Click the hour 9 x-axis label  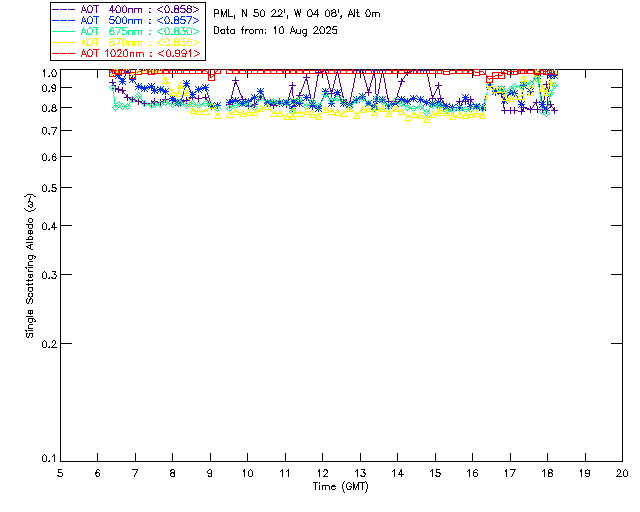point(210,473)
